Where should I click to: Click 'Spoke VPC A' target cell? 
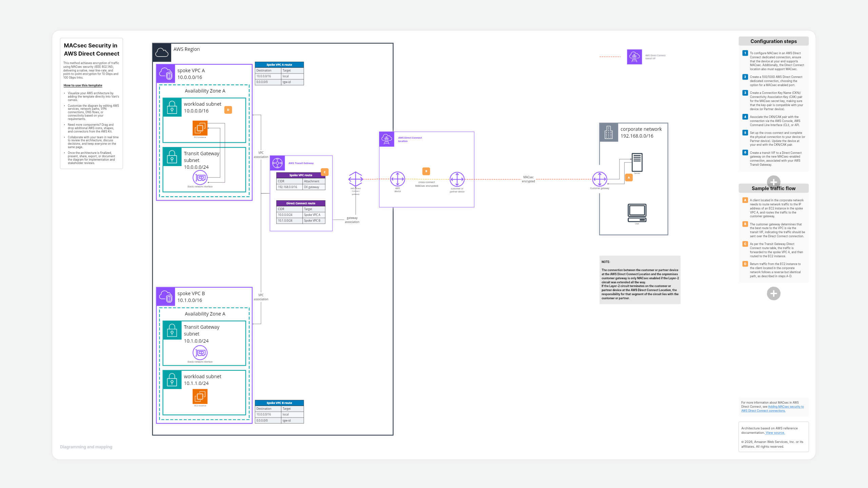314,215
